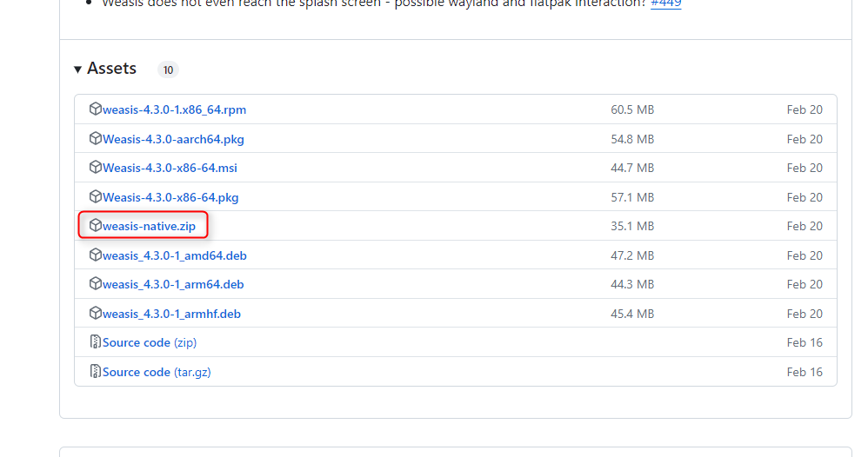Download weasis_4.3.0-1_arm64.deb
Screen dimensions: 868x457
pyautogui.click(x=173, y=284)
